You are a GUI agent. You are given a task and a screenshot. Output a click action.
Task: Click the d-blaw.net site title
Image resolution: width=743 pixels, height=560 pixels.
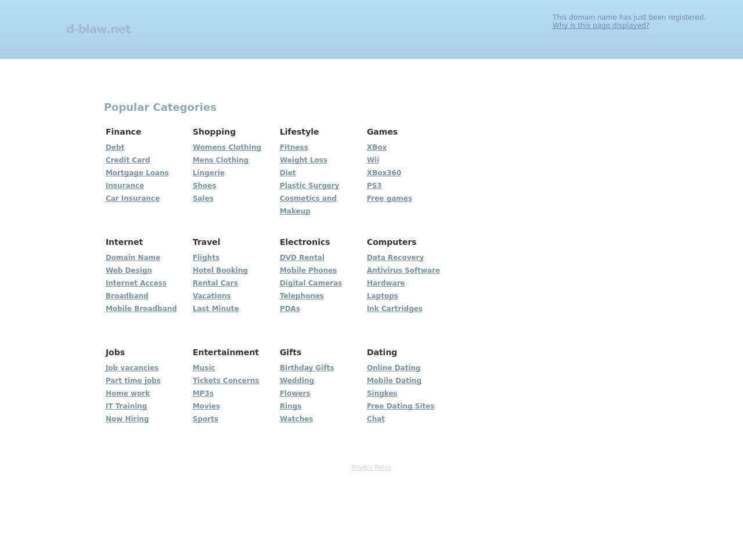[x=98, y=29]
